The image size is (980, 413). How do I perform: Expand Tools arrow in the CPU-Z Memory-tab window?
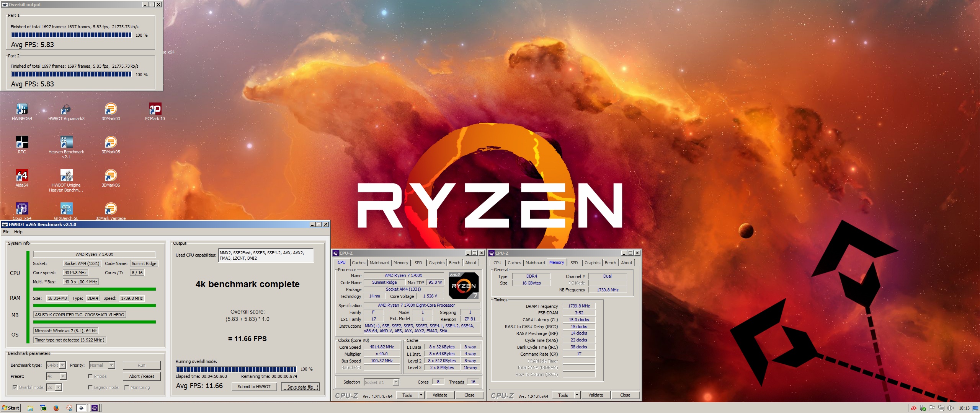[577, 395]
